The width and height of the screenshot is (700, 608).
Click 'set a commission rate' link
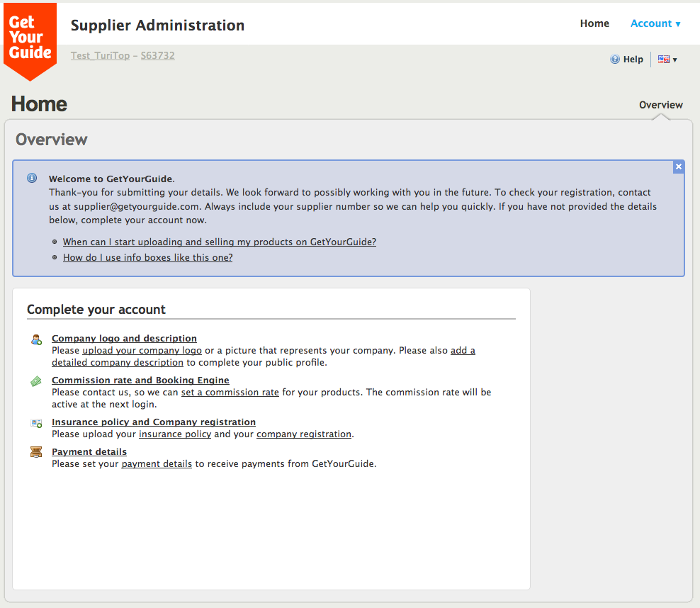click(x=230, y=392)
